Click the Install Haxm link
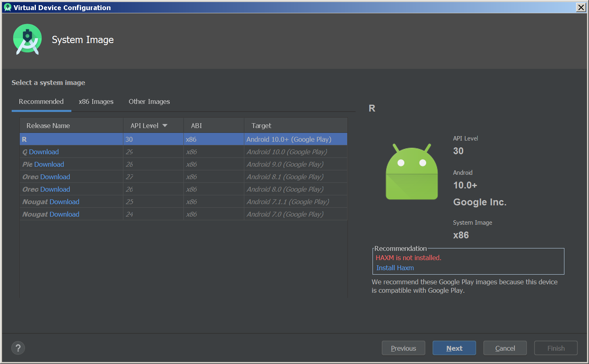Screen dimensions: 589x364 point(395,268)
